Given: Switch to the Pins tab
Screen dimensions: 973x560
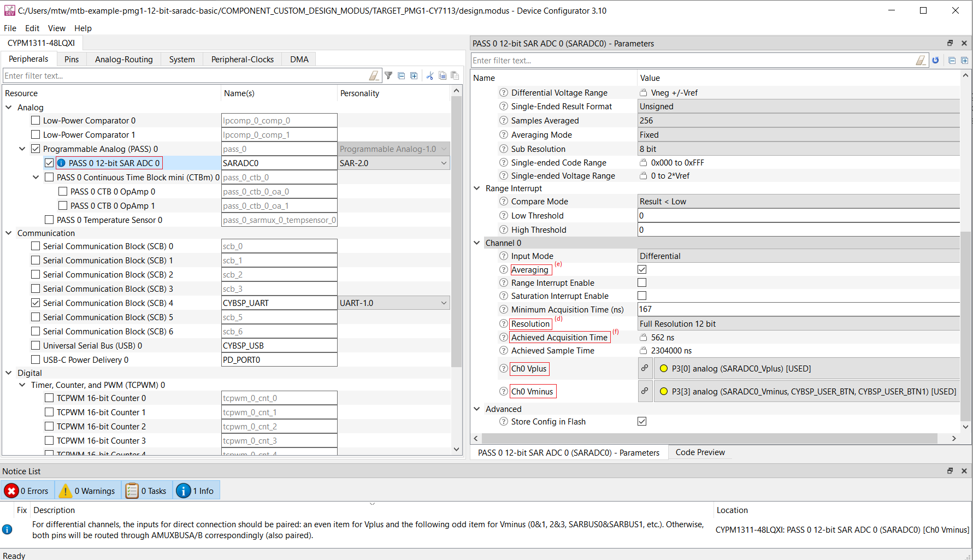Looking at the screenshot, I should click(x=72, y=60).
